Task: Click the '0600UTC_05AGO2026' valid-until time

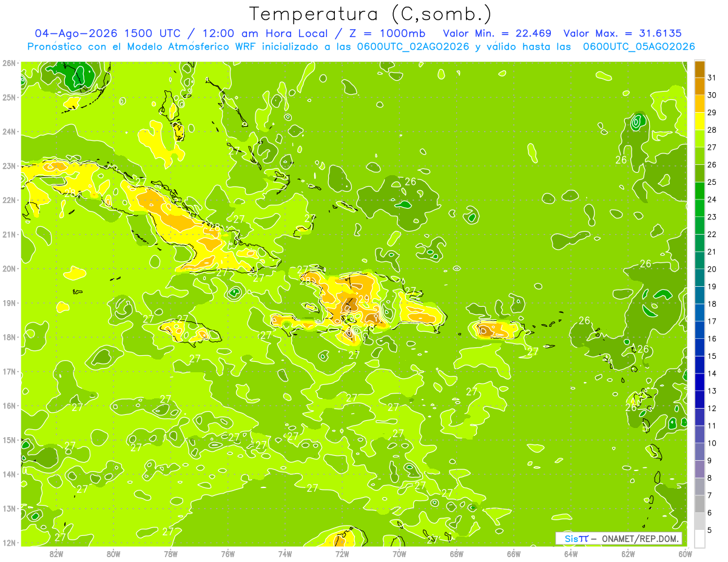Action: tap(639, 47)
